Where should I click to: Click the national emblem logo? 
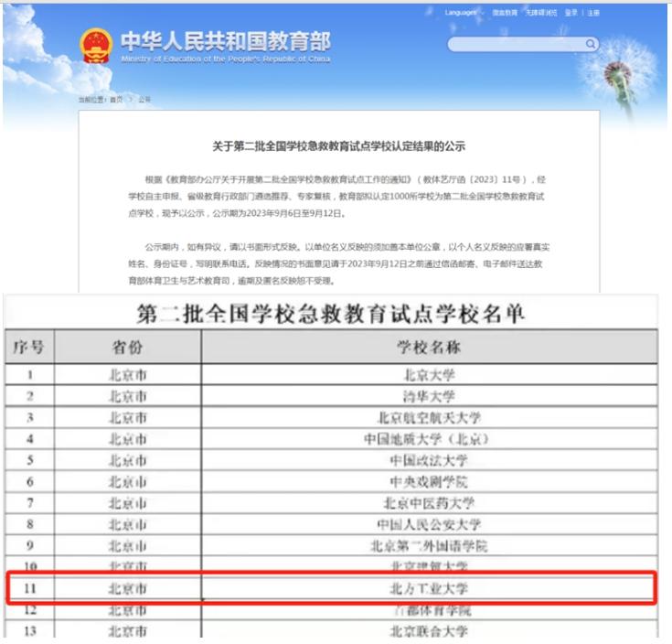click(x=96, y=46)
